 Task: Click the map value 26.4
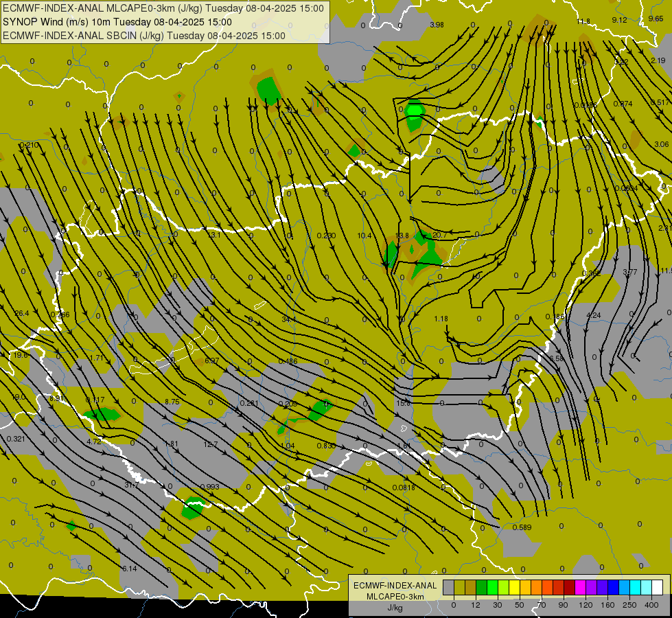22,314
